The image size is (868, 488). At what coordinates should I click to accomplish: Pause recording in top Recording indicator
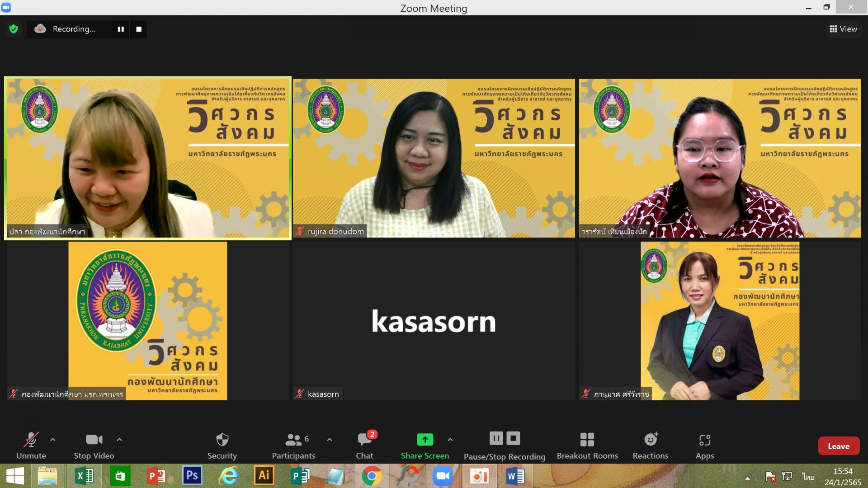point(121,29)
